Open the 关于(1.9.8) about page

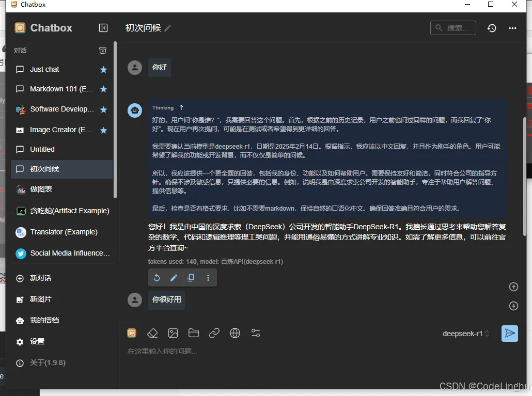62,363
